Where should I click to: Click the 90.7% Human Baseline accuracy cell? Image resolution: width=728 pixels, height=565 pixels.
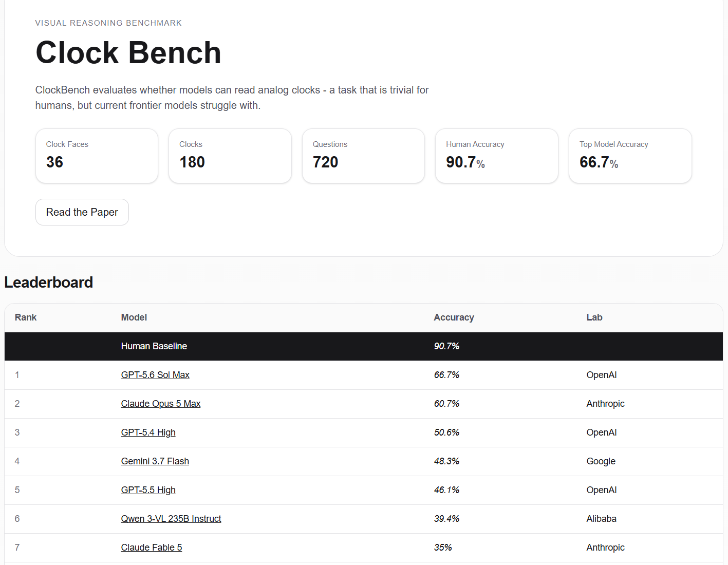pos(447,346)
